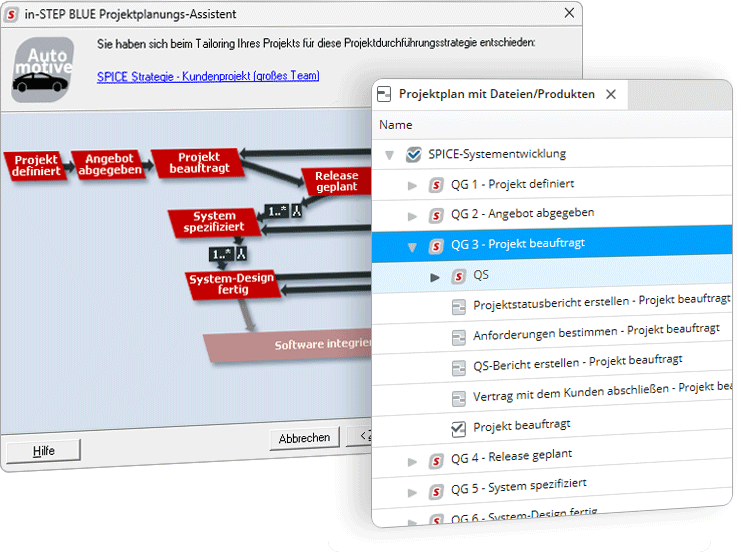741x552 pixels.
Task: Click the QS folder S icon
Action: click(459, 276)
